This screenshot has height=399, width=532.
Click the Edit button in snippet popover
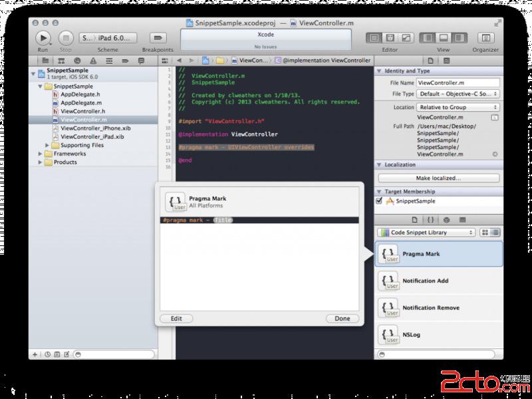coord(176,319)
